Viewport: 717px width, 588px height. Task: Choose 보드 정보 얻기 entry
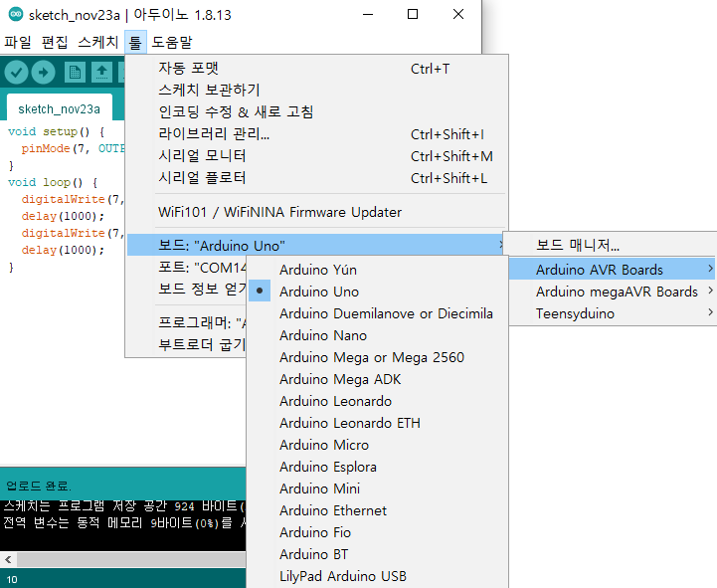click(x=187, y=290)
